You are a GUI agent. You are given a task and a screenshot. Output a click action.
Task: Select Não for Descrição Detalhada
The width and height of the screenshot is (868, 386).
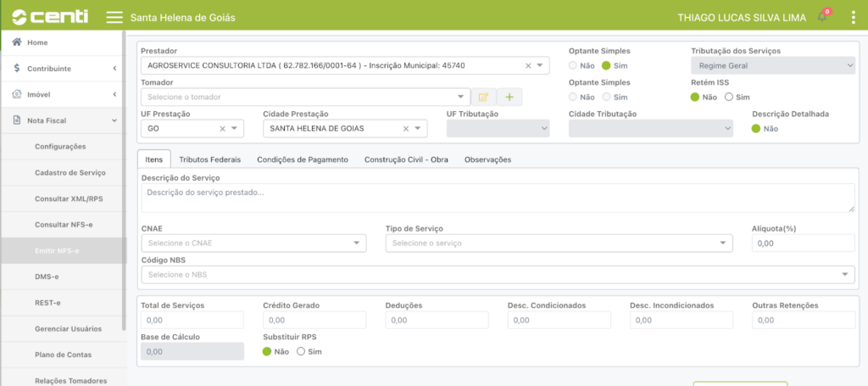coord(757,129)
